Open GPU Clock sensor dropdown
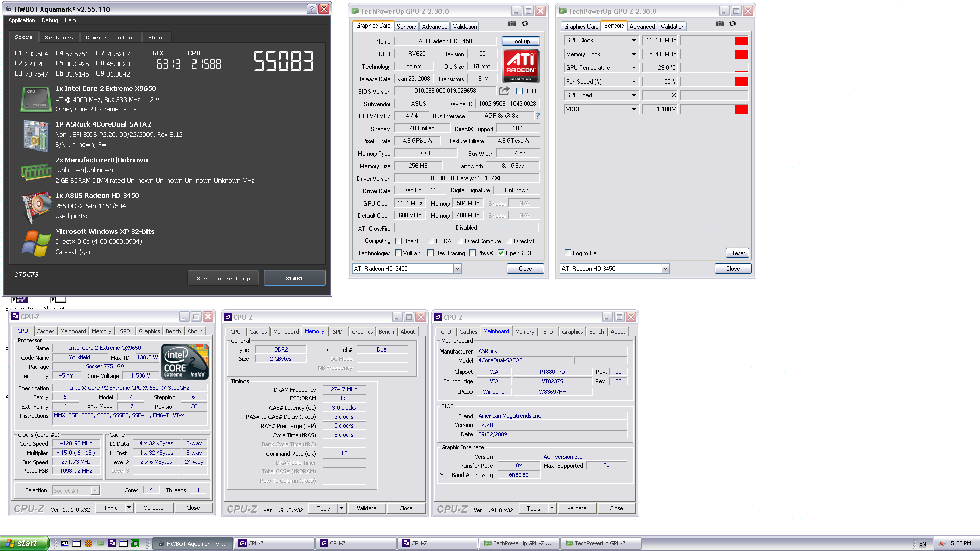The width and height of the screenshot is (980, 551). pos(634,40)
